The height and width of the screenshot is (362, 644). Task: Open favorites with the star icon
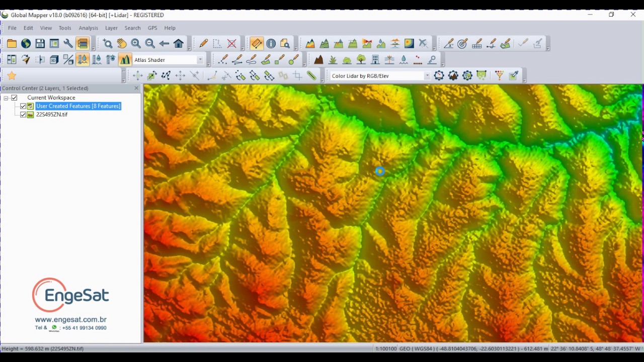(12, 75)
